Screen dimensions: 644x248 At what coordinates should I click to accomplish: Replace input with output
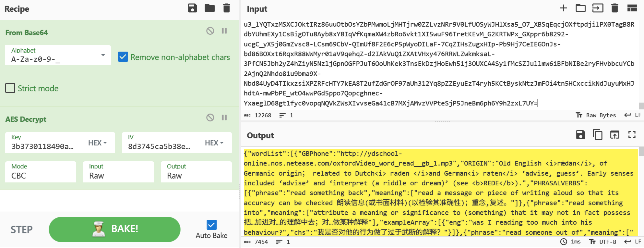pos(614,135)
